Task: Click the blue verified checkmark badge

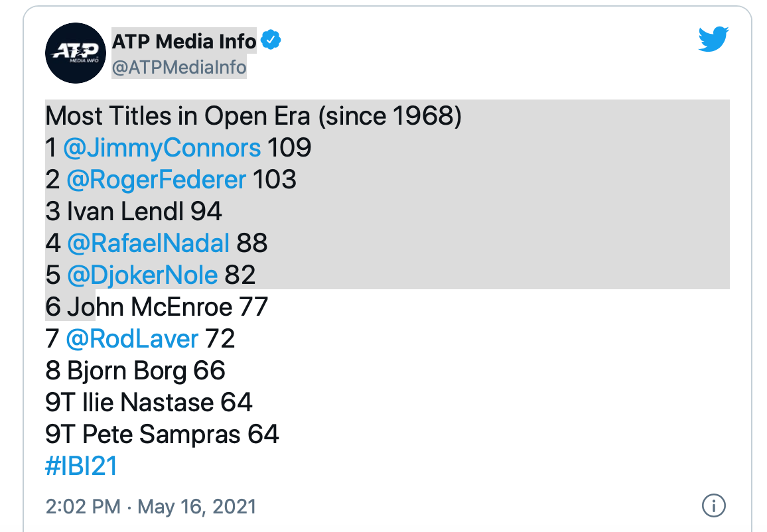Action: (271, 41)
